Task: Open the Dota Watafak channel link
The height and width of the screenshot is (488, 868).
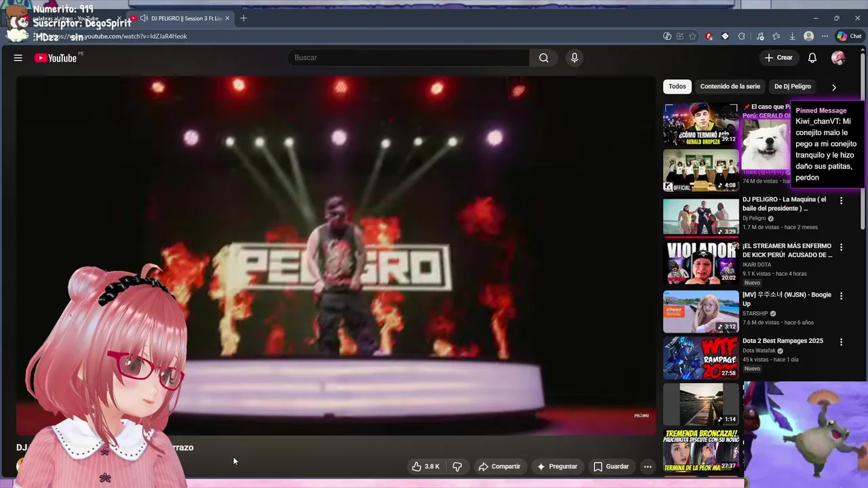Action: pyautogui.click(x=759, y=350)
